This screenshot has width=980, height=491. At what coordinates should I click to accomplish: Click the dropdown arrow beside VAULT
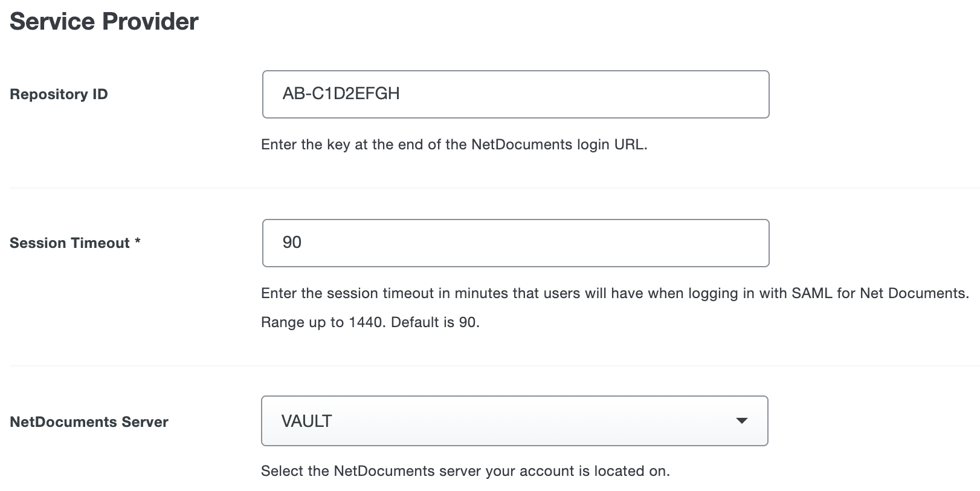point(744,421)
